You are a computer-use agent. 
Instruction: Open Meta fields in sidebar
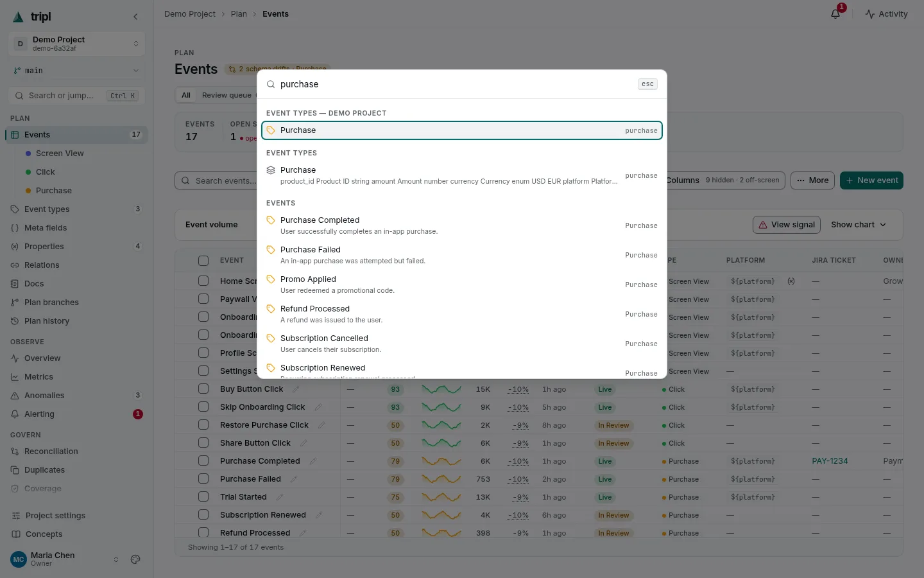(x=76, y=228)
